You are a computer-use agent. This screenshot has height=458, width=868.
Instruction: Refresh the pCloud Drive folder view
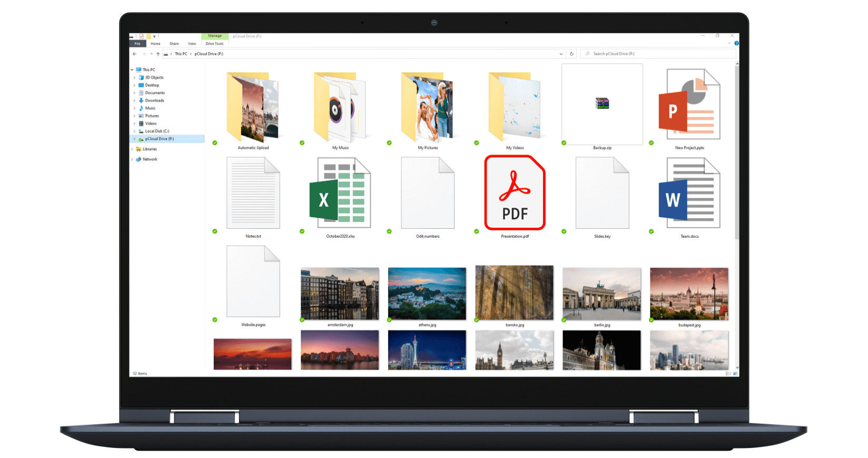click(571, 54)
